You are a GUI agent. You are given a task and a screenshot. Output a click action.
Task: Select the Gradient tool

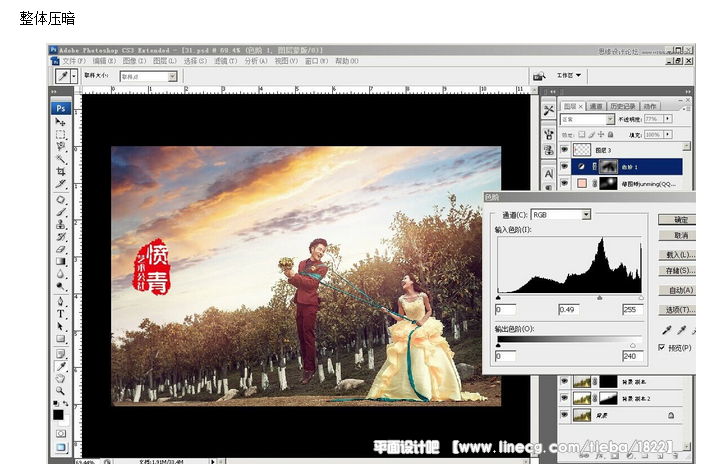[60, 262]
